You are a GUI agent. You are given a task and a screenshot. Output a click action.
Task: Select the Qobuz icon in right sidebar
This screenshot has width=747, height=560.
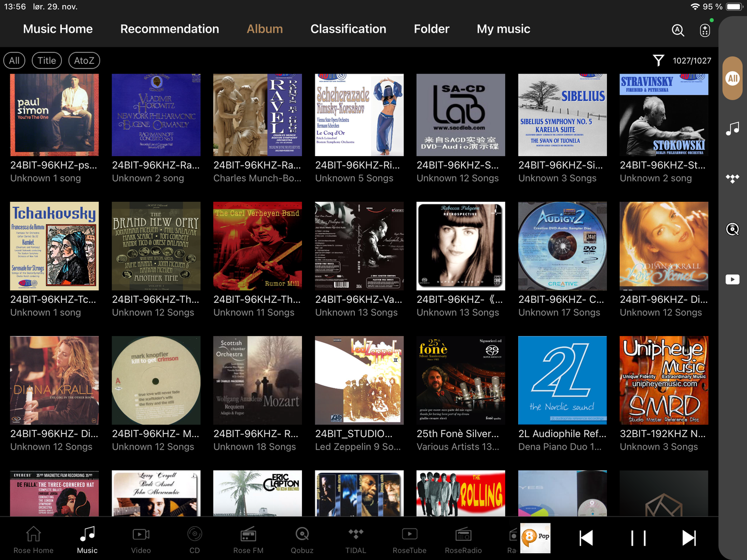click(732, 229)
